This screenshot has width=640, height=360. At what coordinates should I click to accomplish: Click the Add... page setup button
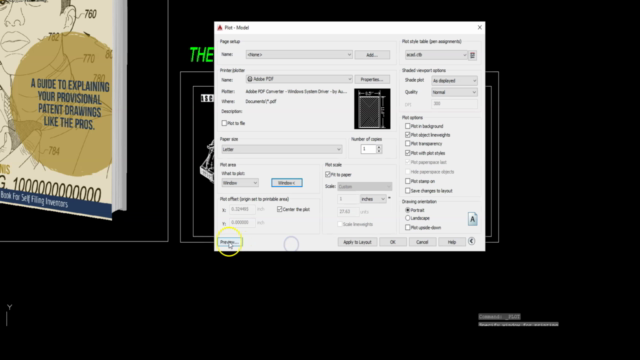372,55
